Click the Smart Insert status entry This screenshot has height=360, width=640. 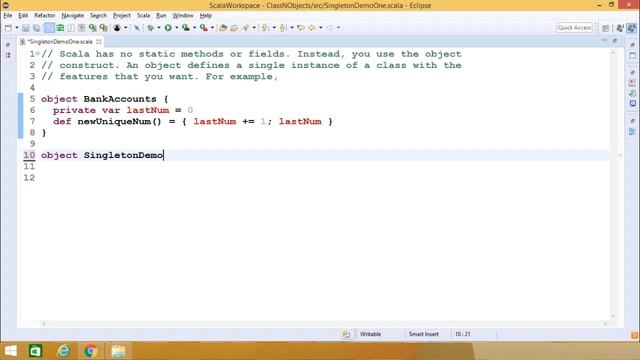pos(424,334)
